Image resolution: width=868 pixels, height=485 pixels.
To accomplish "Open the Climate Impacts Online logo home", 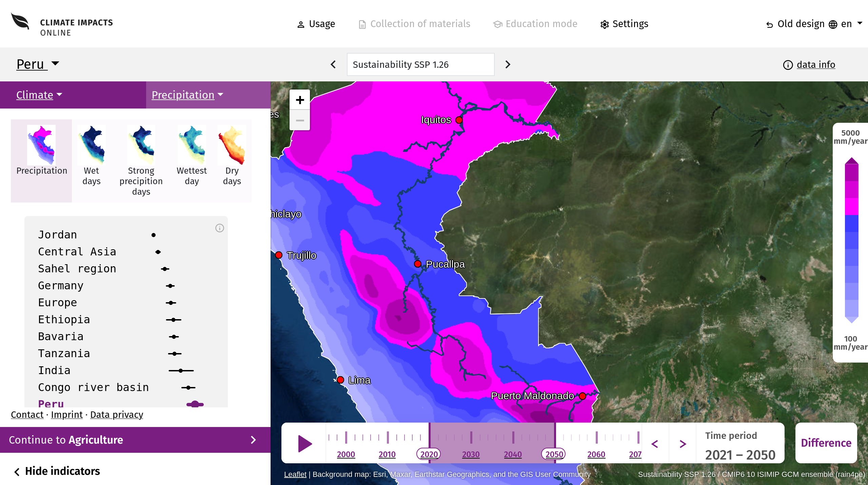I will click(62, 24).
